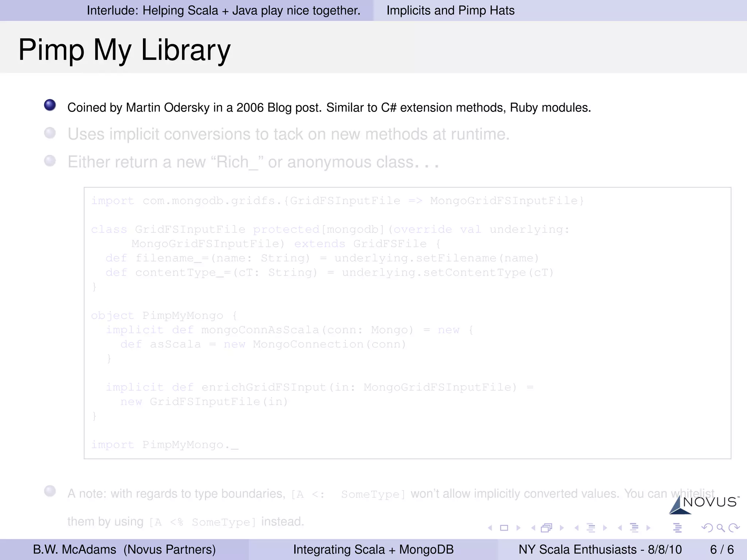The height and width of the screenshot is (560, 747).
Task: Click the 'import com.mongodb.gridfs' code line
Action: tap(337, 201)
